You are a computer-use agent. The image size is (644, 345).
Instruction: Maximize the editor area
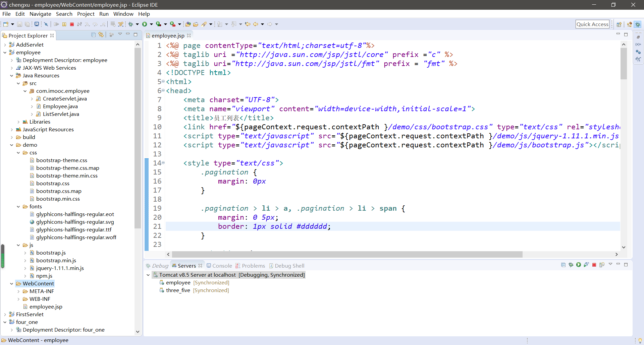(626, 34)
